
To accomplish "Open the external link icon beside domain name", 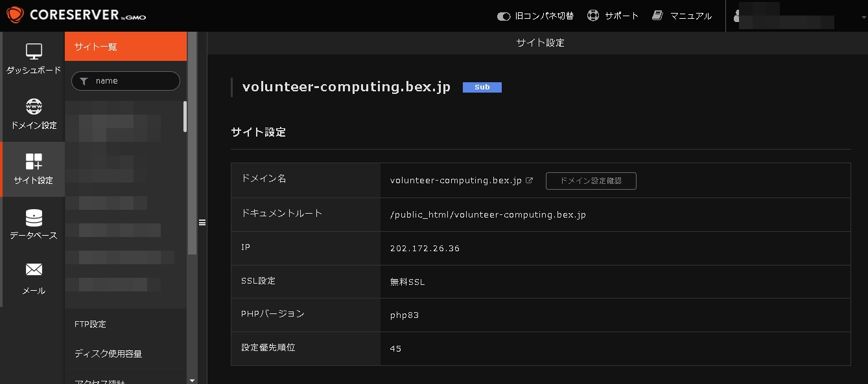I will 529,181.
